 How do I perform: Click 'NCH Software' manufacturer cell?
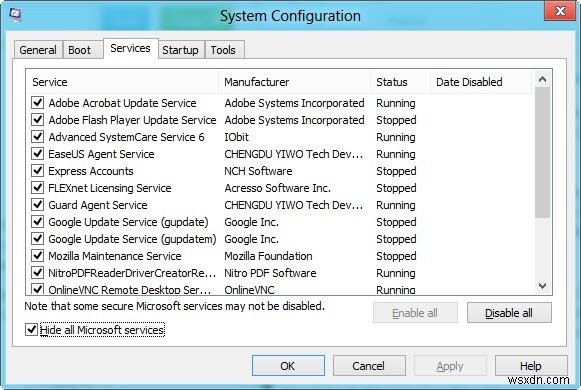pos(258,171)
